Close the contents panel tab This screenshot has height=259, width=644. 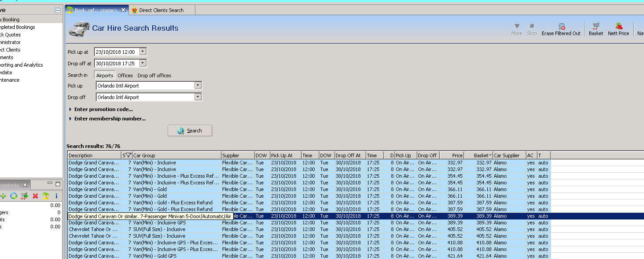25,185
